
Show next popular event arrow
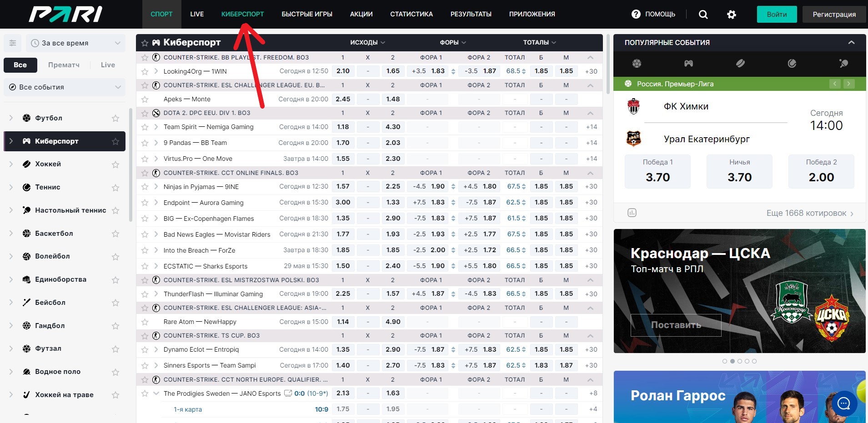click(x=849, y=84)
